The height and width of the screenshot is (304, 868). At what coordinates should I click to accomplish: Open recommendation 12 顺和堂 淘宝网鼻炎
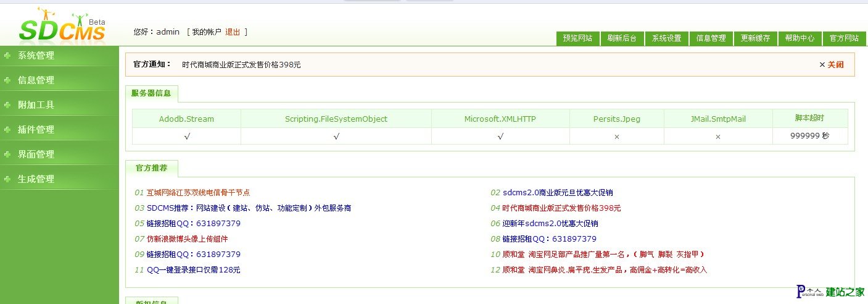point(605,270)
